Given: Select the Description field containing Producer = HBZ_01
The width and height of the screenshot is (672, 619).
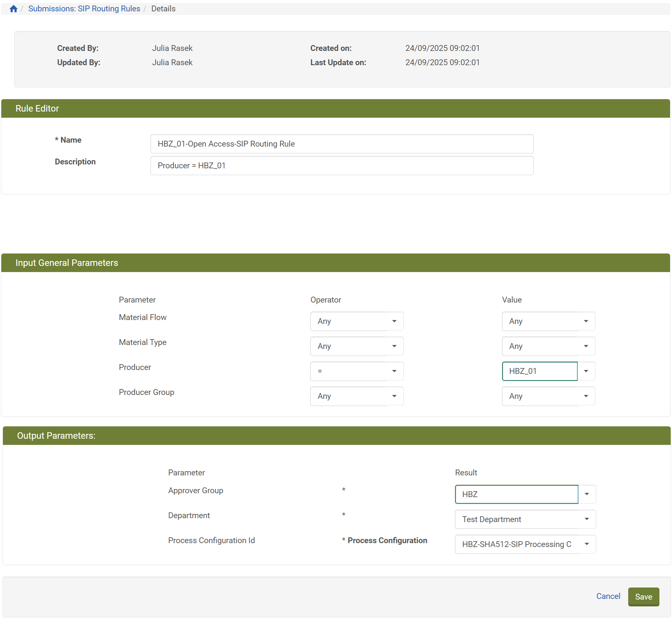Looking at the screenshot, I should click(x=342, y=165).
